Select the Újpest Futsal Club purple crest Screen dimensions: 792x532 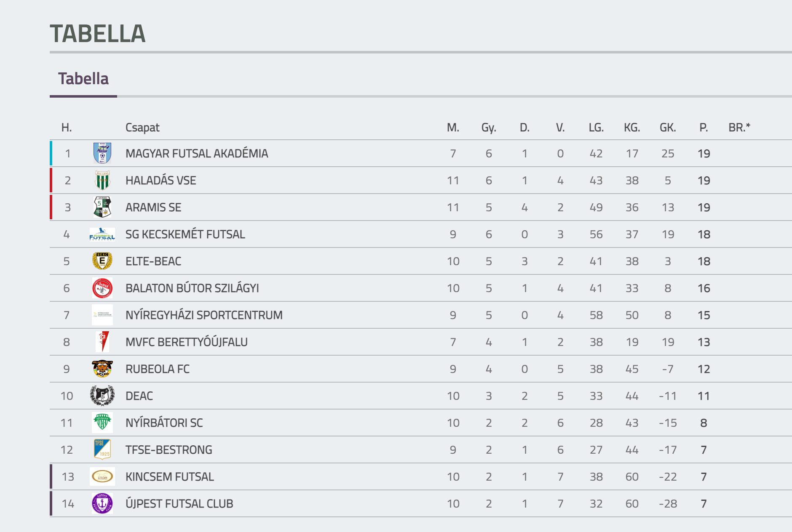click(x=102, y=503)
